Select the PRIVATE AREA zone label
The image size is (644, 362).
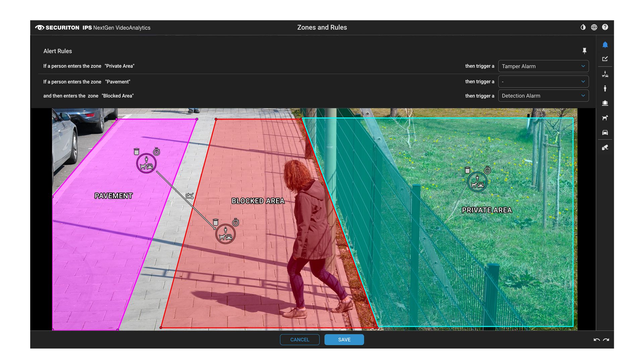tap(487, 210)
